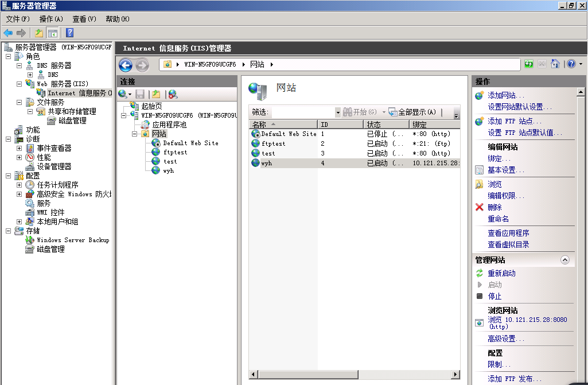
Task: Select Windows Server Backup tree item
Action: tap(73, 240)
